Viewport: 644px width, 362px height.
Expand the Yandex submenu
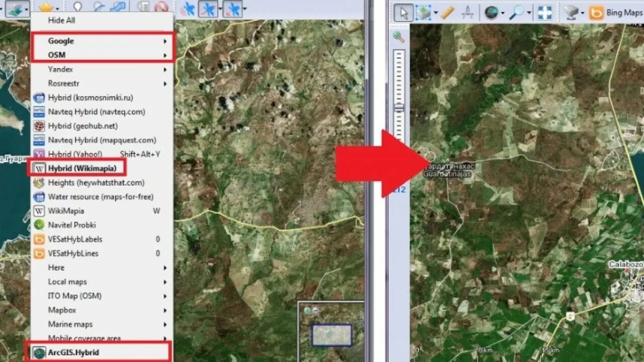pyautogui.click(x=103, y=69)
